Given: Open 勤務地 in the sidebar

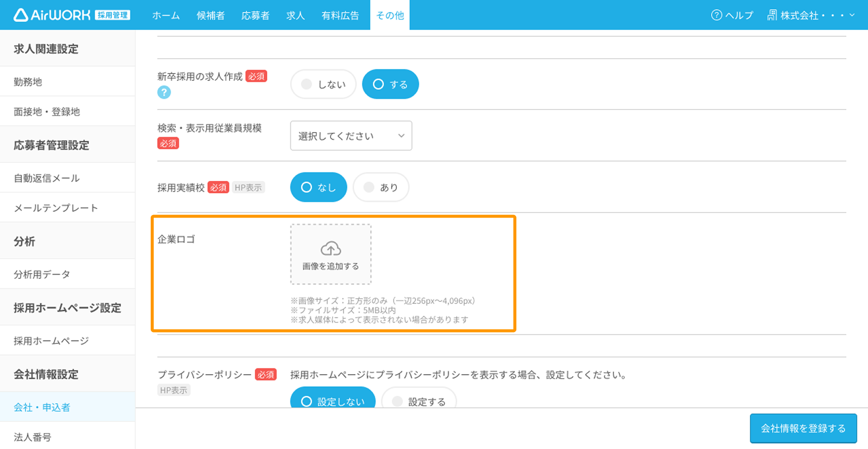Looking at the screenshot, I should [67, 82].
